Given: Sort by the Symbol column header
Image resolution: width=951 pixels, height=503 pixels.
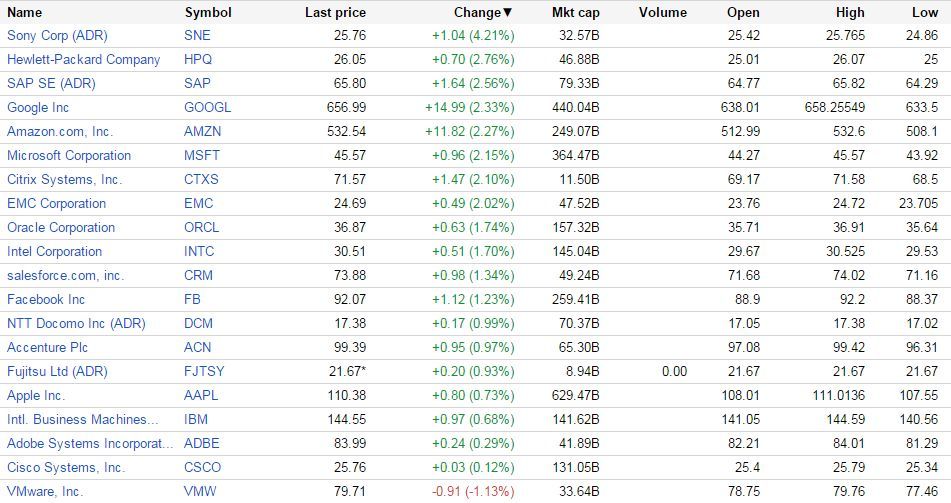Looking at the screenshot, I should pos(208,13).
